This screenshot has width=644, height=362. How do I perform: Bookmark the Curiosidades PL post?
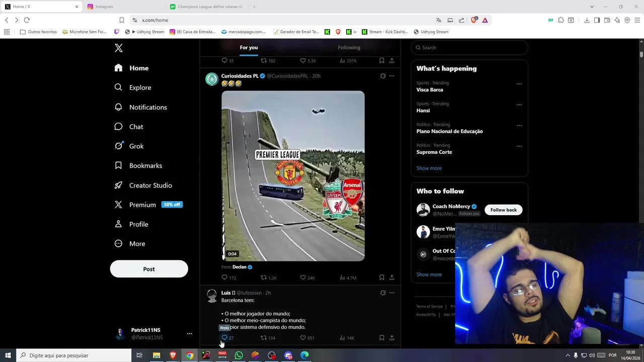point(382,278)
